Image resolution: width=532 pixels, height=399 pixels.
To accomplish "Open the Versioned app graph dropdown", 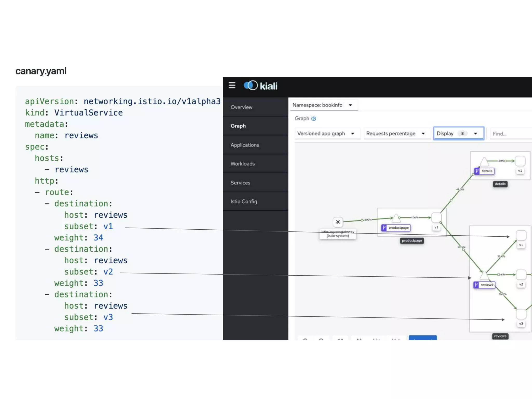I will click(326, 134).
